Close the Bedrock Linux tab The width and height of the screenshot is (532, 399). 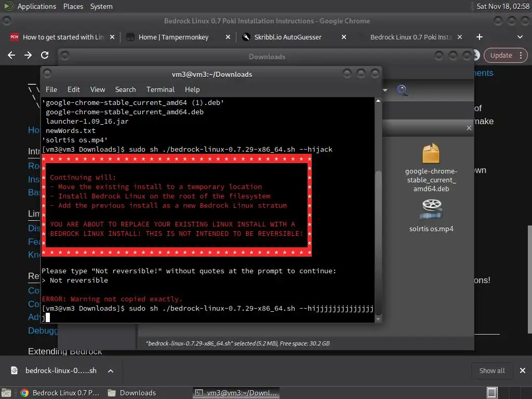pyautogui.click(x=460, y=37)
